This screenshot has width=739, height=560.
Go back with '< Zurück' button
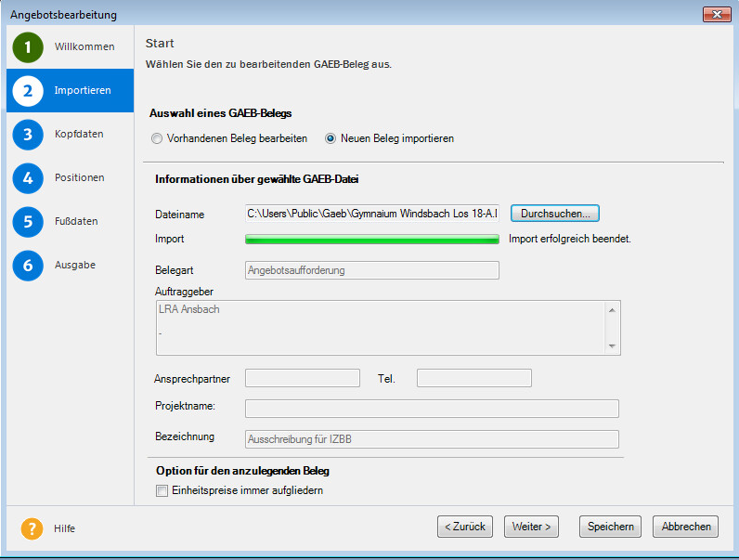tap(465, 527)
